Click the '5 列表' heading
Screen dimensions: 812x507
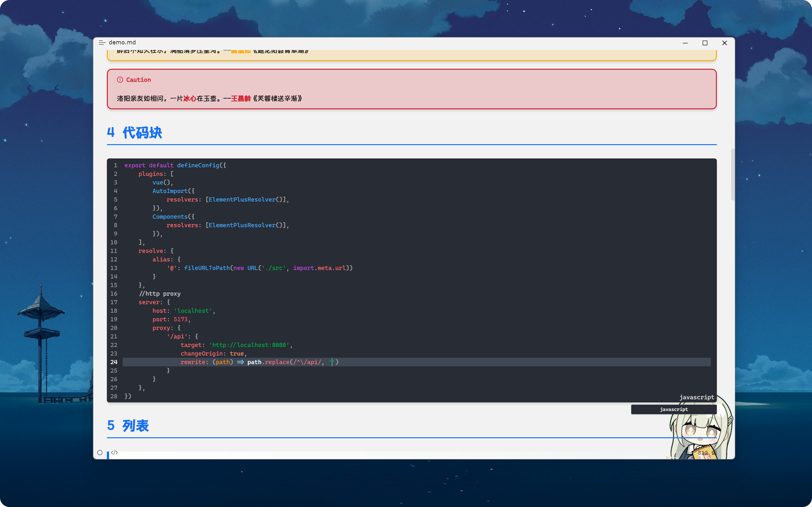[128, 426]
